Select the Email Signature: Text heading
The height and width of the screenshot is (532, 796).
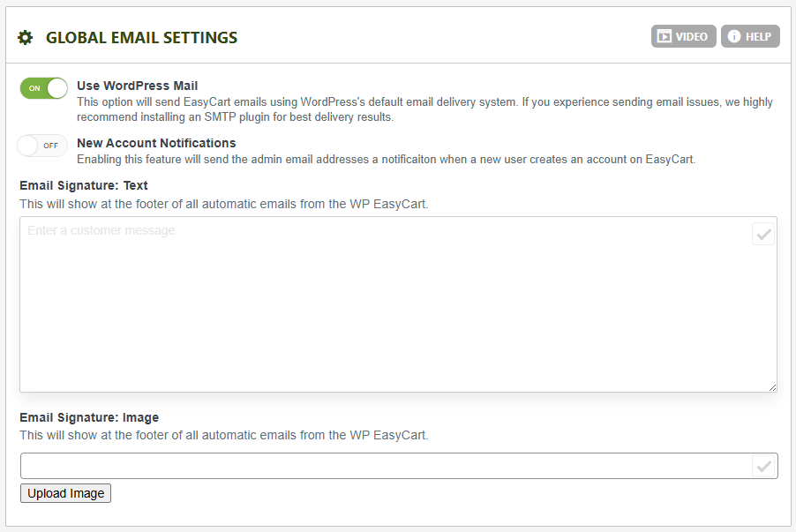click(x=84, y=185)
